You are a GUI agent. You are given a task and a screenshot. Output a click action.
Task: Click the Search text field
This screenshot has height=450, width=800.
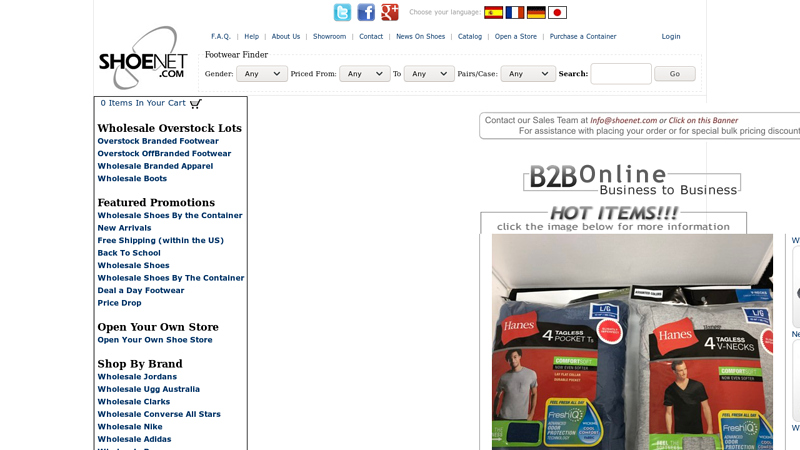click(621, 73)
